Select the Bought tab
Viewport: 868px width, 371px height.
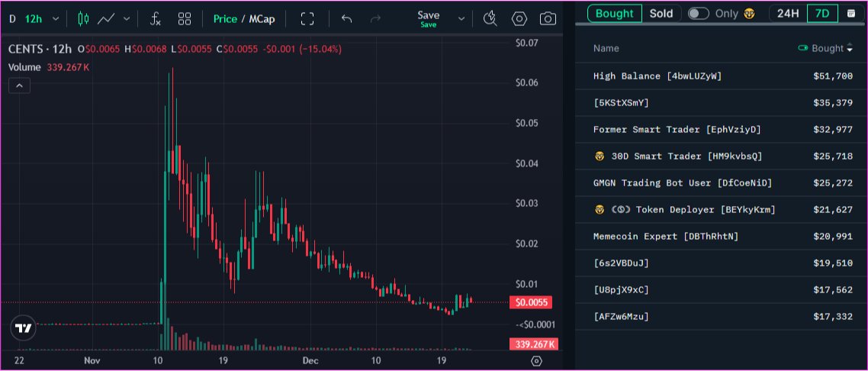pyautogui.click(x=615, y=13)
